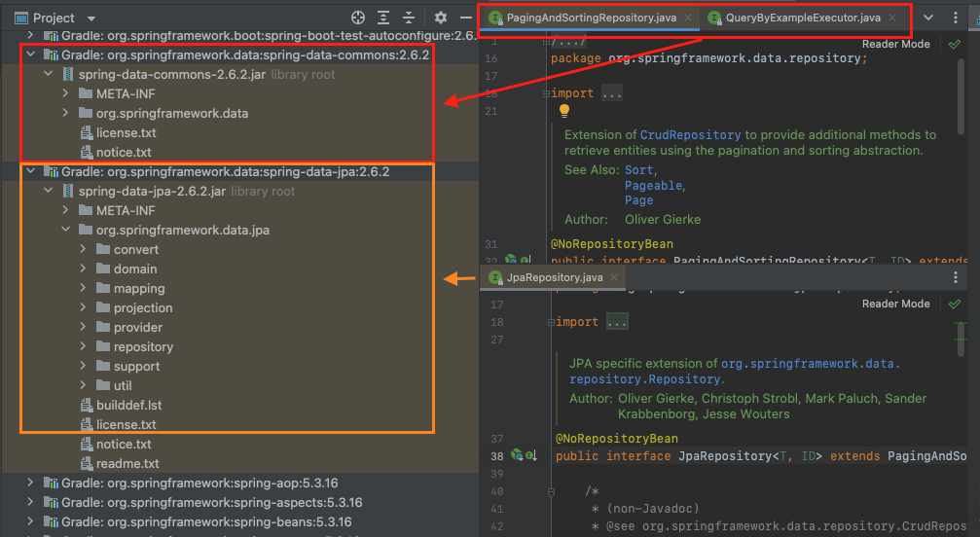Click the green inspection checkmark in the JpaRepository editor

point(955,304)
